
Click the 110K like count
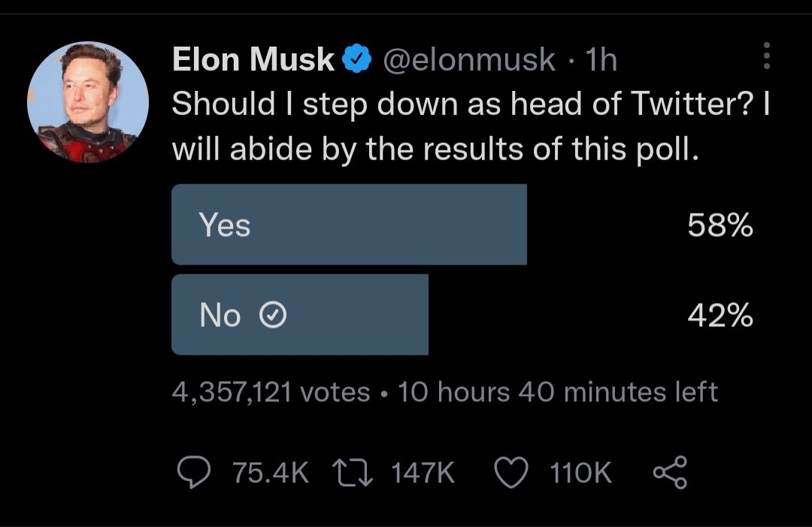(580, 473)
